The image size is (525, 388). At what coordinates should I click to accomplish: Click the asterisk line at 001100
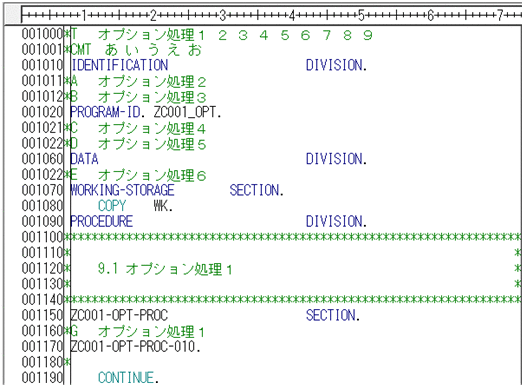click(293, 237)
